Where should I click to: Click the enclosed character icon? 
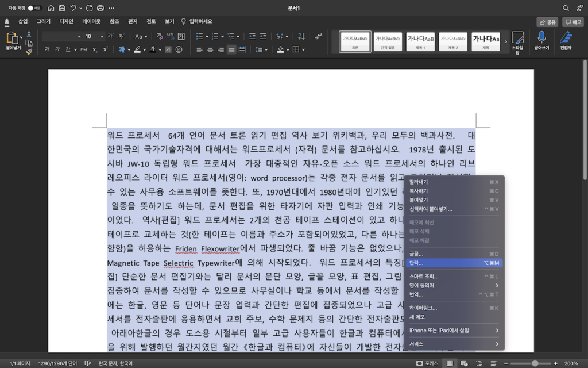point(179,49)
